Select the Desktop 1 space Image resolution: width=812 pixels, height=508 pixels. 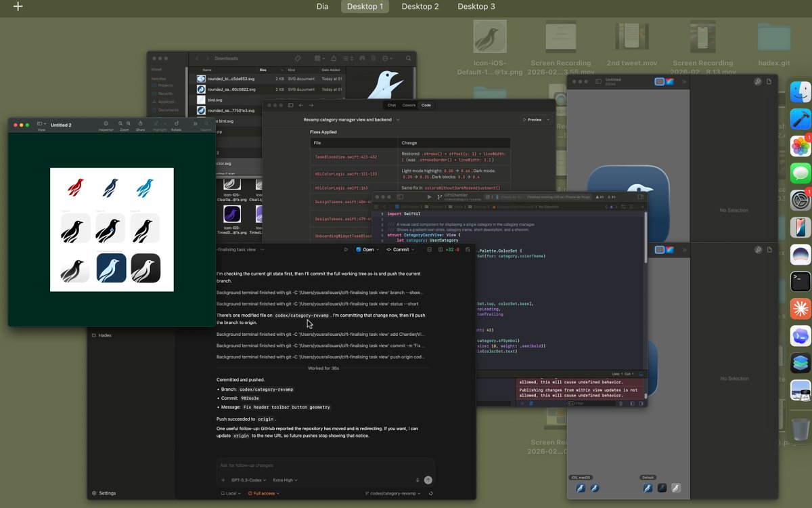[365, 7]
